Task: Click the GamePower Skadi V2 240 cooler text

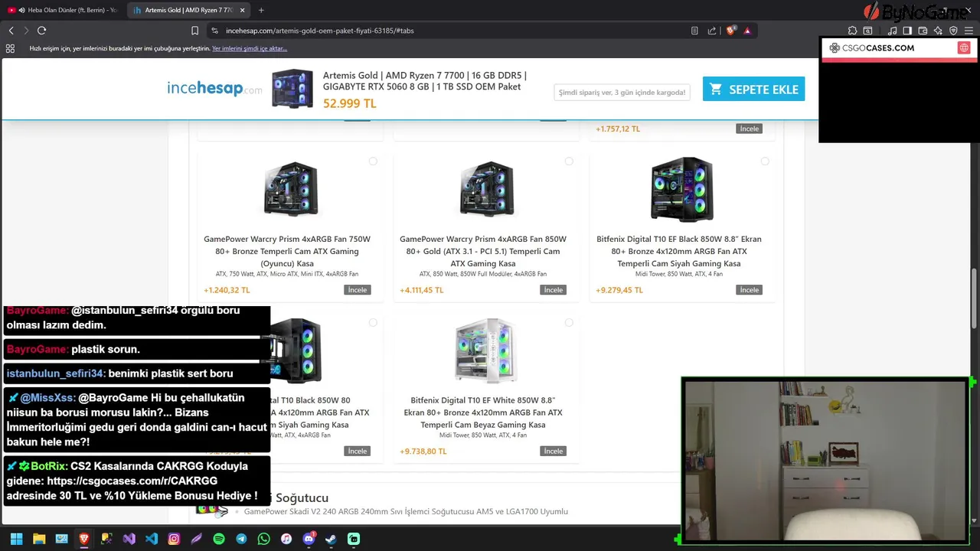Action: 406,511
